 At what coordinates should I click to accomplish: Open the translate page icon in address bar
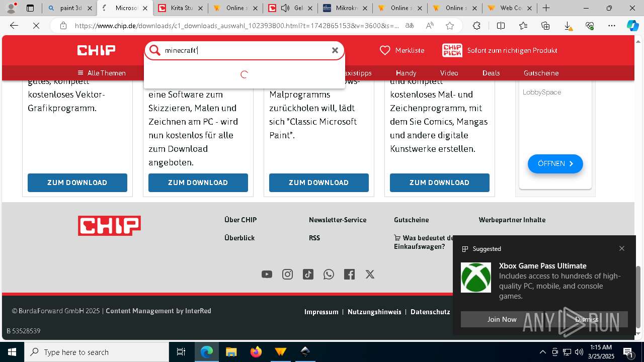pyautogui.click(x=410, y=26)
